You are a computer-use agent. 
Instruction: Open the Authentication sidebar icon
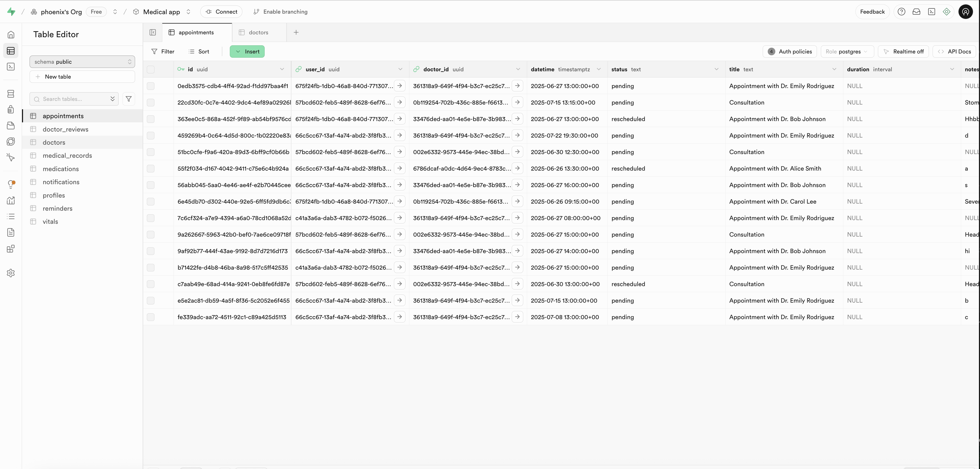coord(11,110)
